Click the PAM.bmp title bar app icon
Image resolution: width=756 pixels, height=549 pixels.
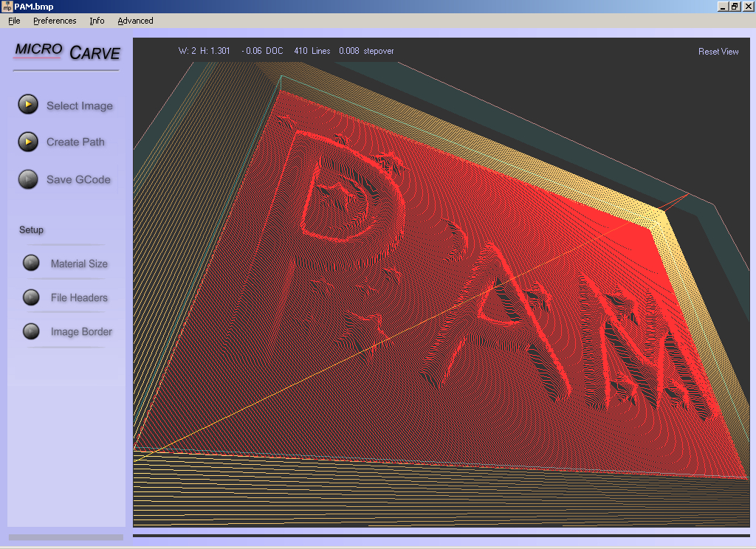pyautogui.click(x=7, y=6)
